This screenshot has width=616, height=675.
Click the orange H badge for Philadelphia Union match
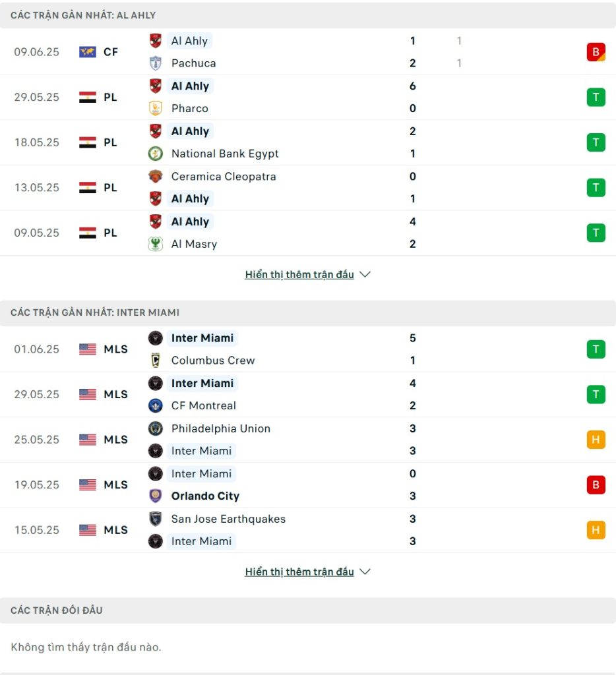596,440
